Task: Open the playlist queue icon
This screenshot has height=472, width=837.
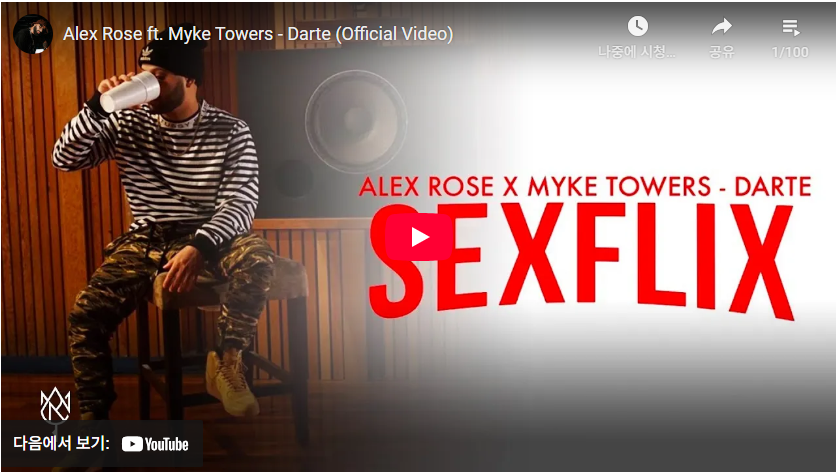Action: pos(791,27)
